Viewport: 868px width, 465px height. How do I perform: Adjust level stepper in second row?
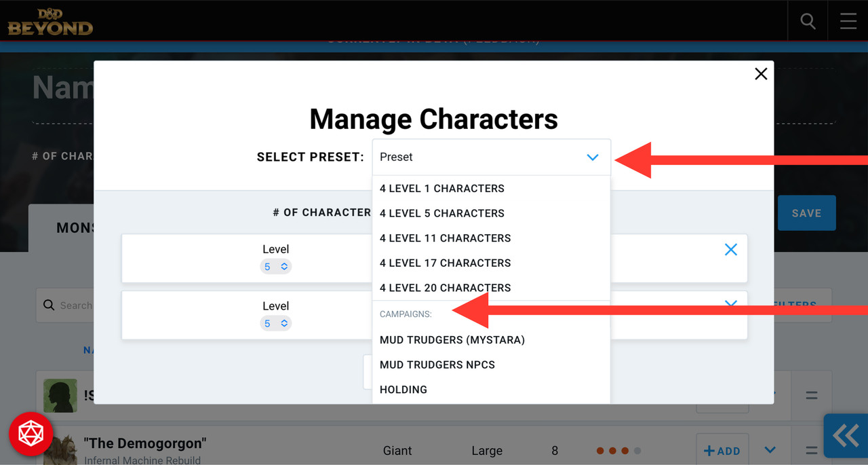click(x=275, y=324)
